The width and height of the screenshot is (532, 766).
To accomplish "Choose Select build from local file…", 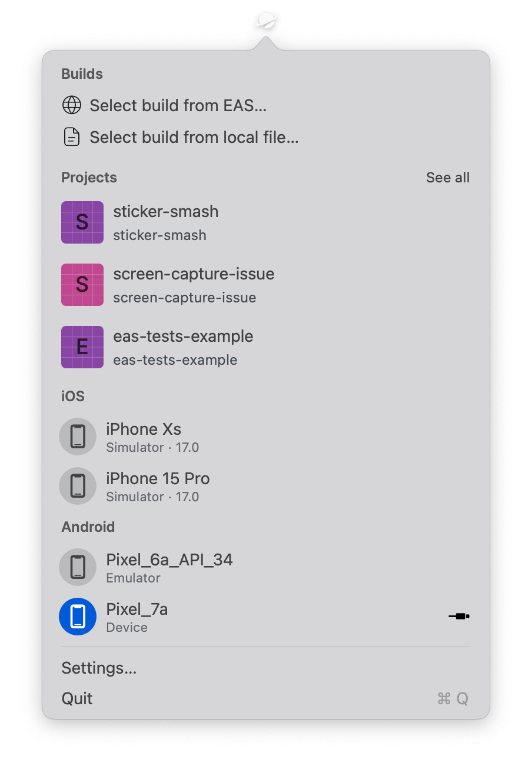I will 194,138.
